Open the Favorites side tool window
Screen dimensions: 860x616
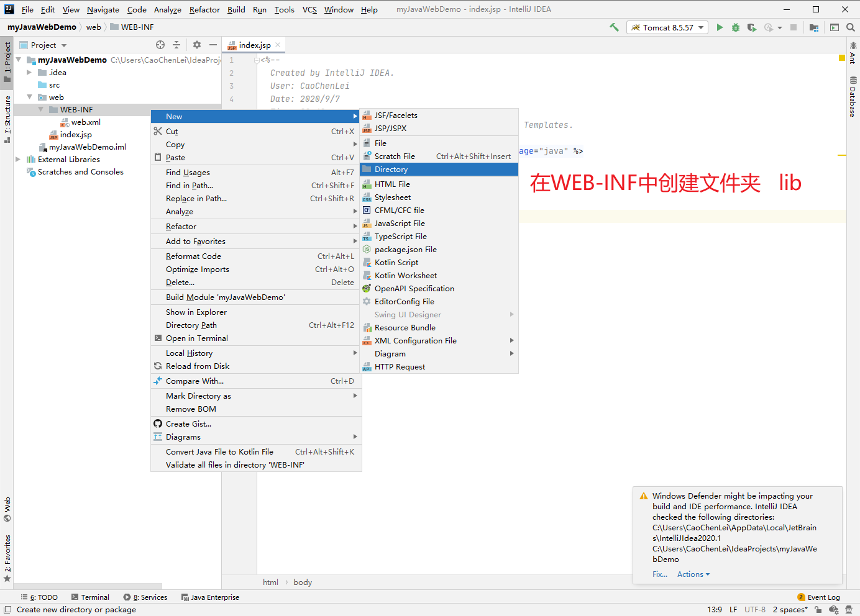pos(7,558)
